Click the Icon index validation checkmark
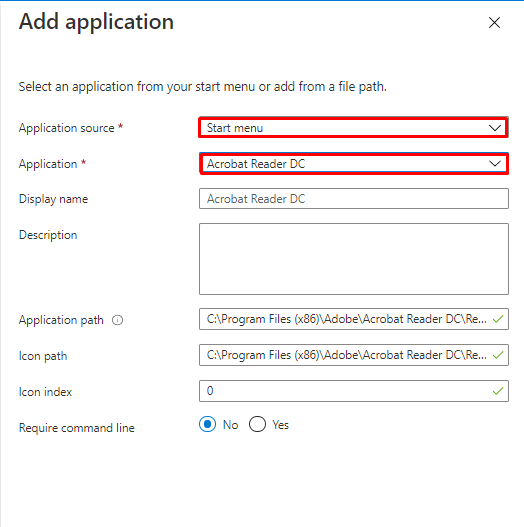This screenshot has width=524, height=527. tap(498, 391)
